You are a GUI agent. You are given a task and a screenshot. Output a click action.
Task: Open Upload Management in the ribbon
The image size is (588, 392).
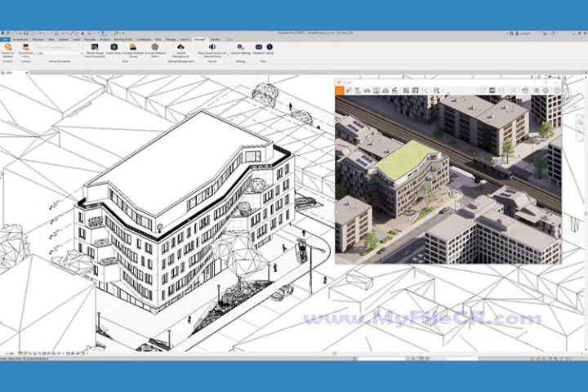tap(180, 47)
